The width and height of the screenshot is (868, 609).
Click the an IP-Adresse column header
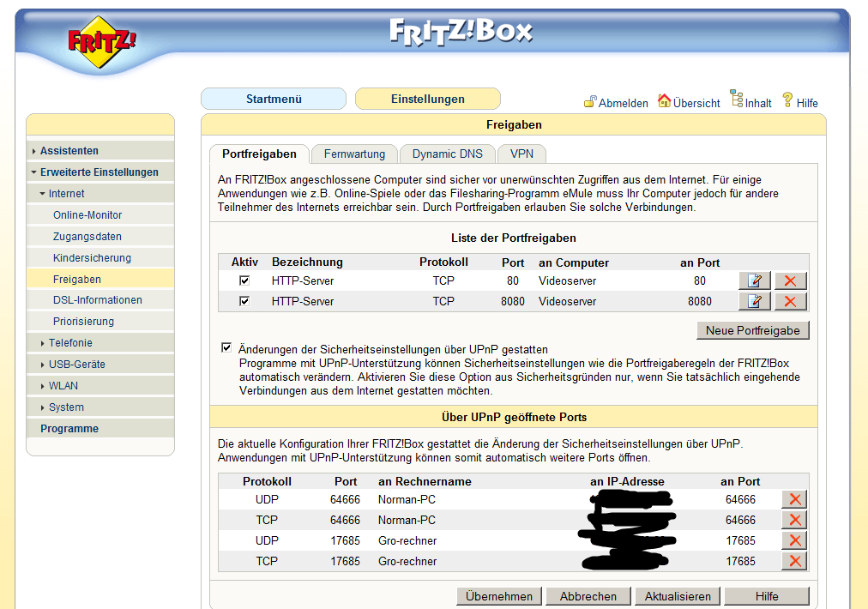(x=627, y=482)
